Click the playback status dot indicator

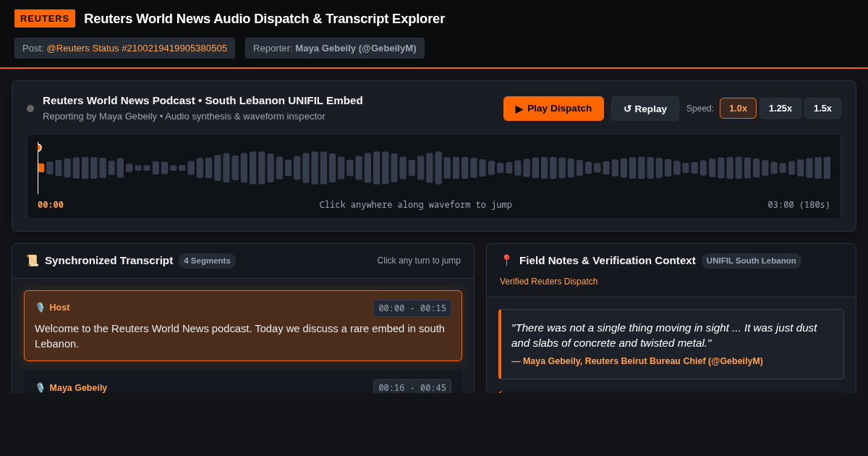tap(30, 109)
